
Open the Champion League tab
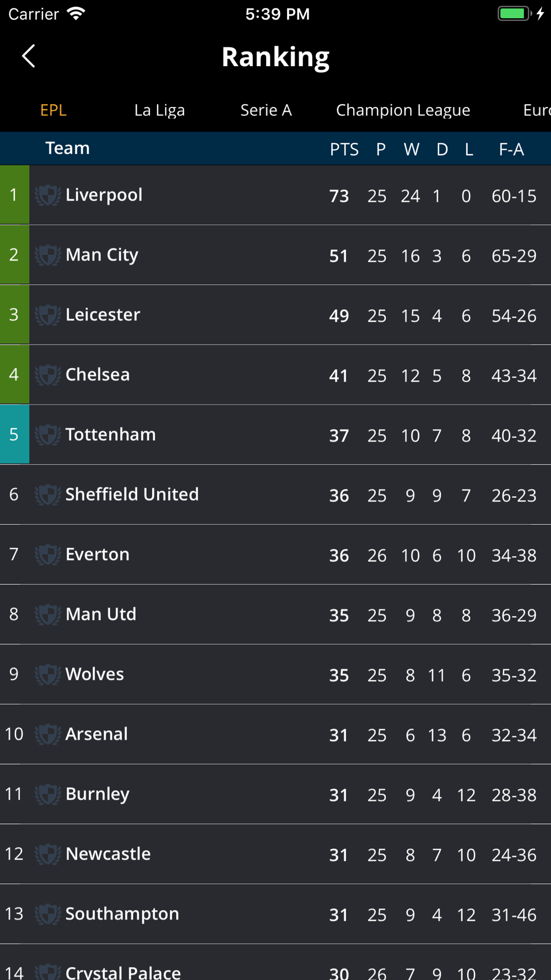coord(403,110)
